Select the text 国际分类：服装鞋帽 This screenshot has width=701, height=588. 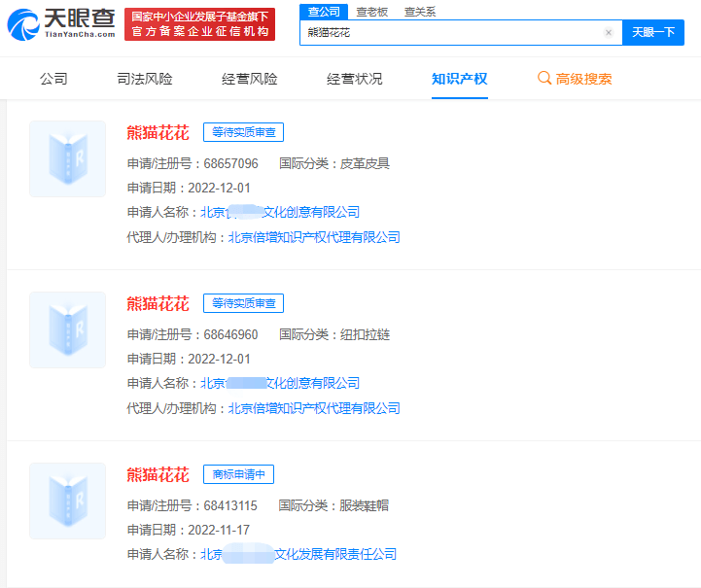pos(333,505)
